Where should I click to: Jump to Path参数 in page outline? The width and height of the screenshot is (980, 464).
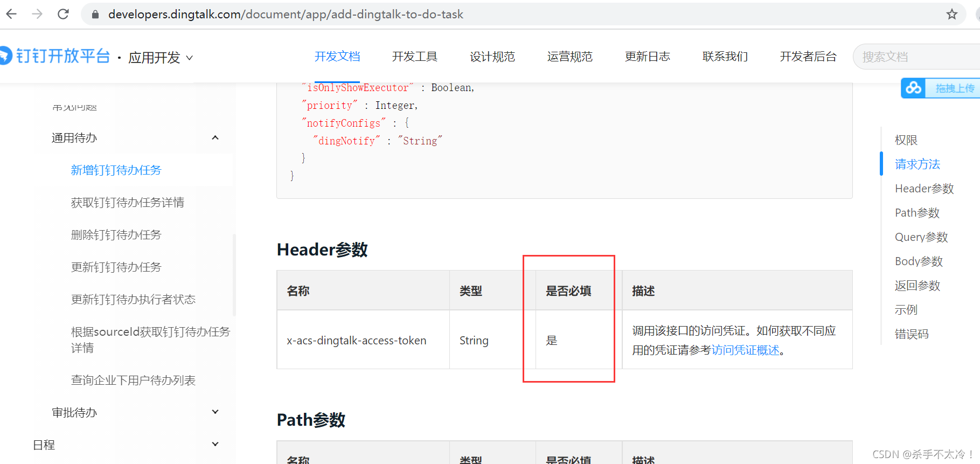[x=917, y=213]
